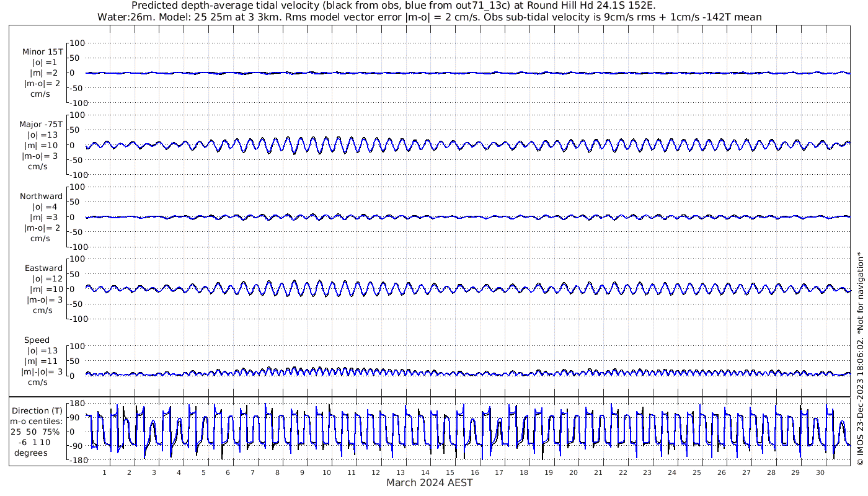Select the 'Minor 15T' panel label
Screen dimensions: 868x496
43,52
